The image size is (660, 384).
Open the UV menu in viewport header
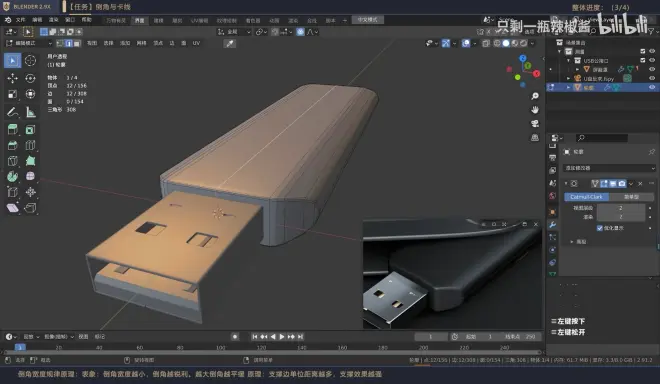pyautogui.click(x=196, y=43)
